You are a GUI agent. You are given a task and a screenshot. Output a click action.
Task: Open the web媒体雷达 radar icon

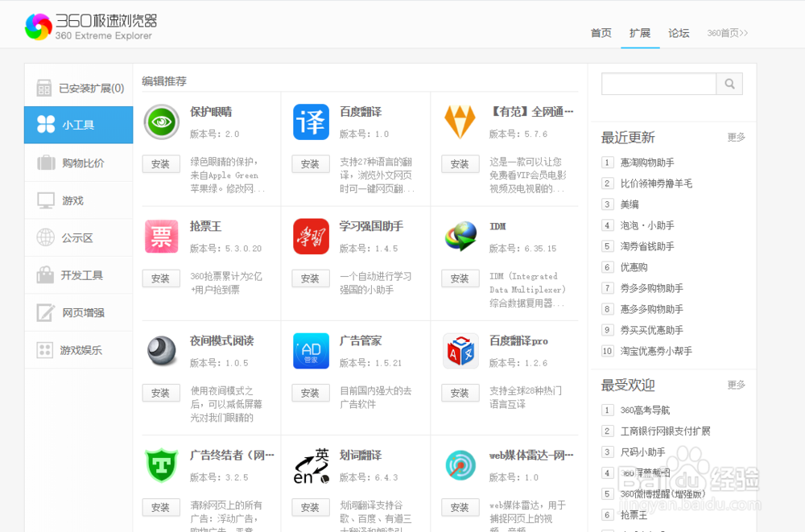tap(460, 465)
